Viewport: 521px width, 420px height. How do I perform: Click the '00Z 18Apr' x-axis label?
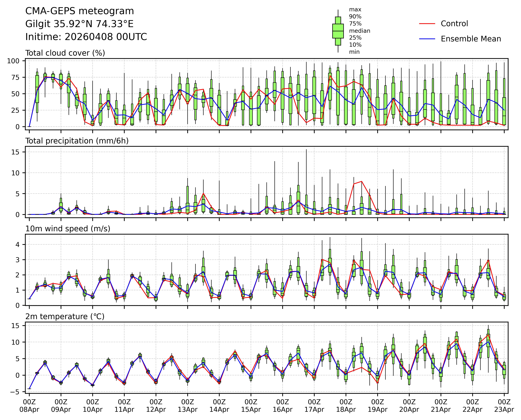[346, 406]
